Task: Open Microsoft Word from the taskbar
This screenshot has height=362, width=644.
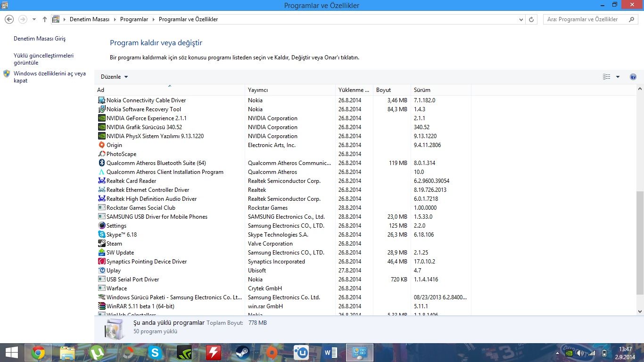Action: (330, 353)
